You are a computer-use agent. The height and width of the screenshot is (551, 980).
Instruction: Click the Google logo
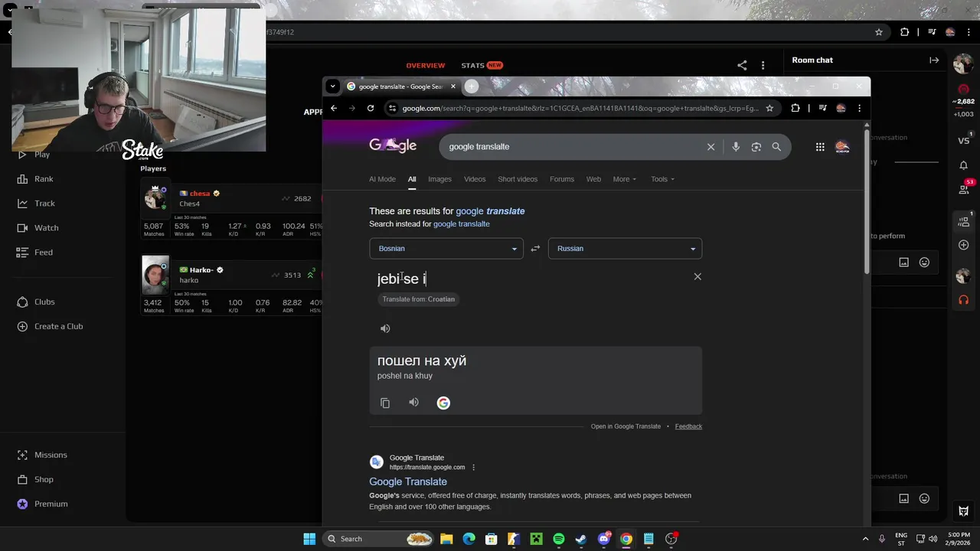pyautogui.click(x=393, y=145)
